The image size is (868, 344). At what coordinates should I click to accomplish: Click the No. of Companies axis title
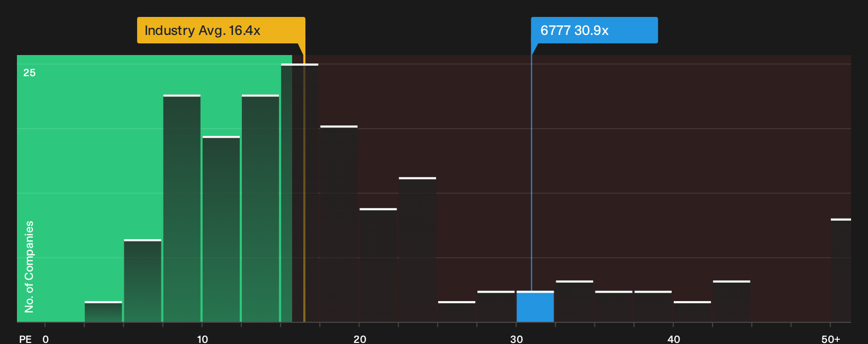(x=29, y=266)
